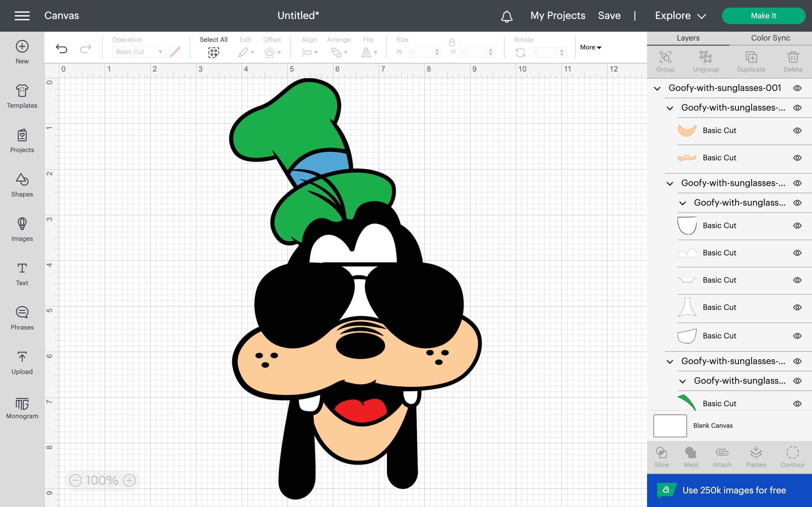Switch to the Color Sync tab

770,38
